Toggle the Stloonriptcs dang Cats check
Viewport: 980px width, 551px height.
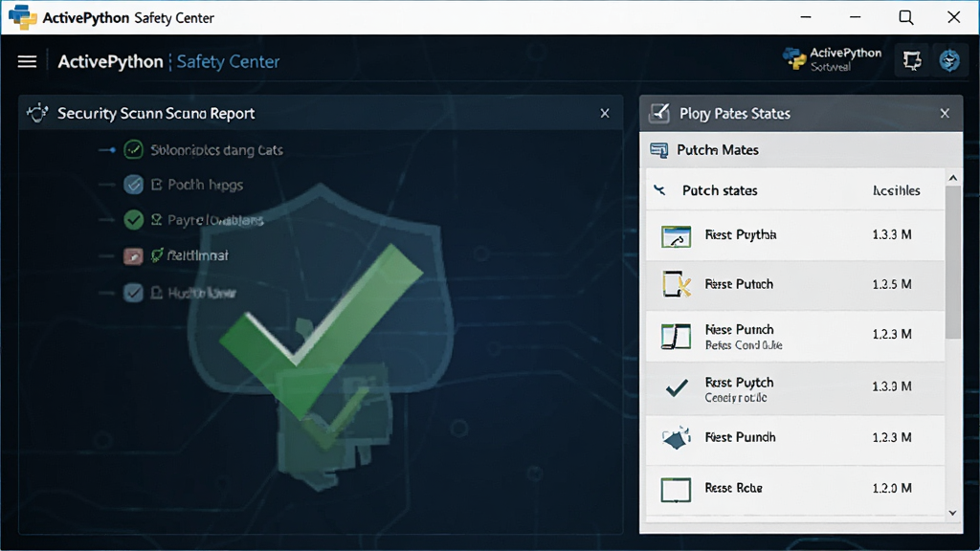(133, 150)
